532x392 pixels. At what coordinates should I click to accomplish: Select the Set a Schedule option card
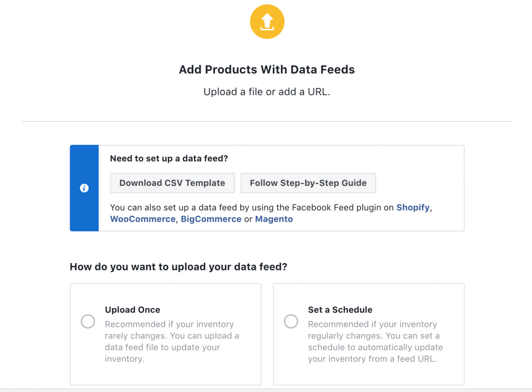[368, 334]
